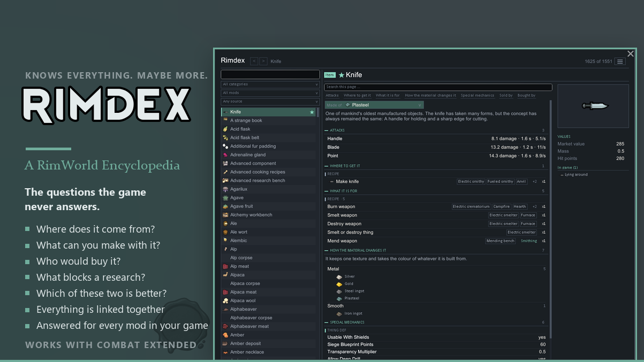644x362 pixels.
Task: Click the Advanced component icon
Action: (x=225, y=163)
